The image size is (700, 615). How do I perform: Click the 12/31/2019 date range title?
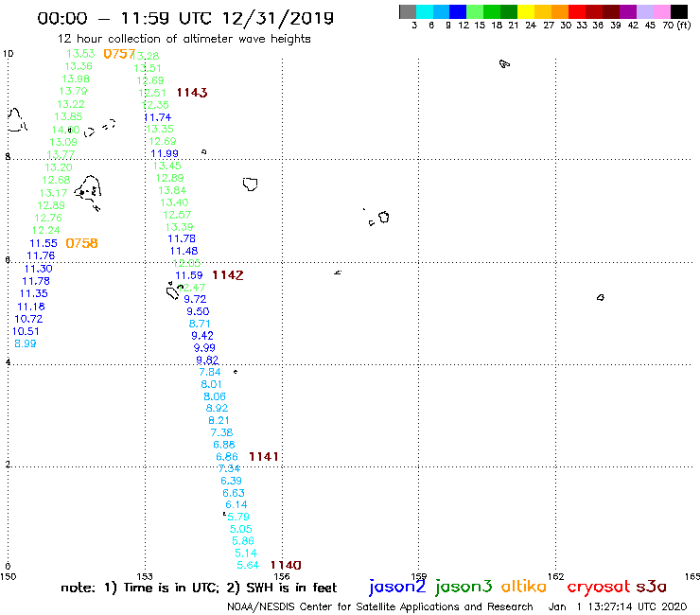click(x=277, y=18)
